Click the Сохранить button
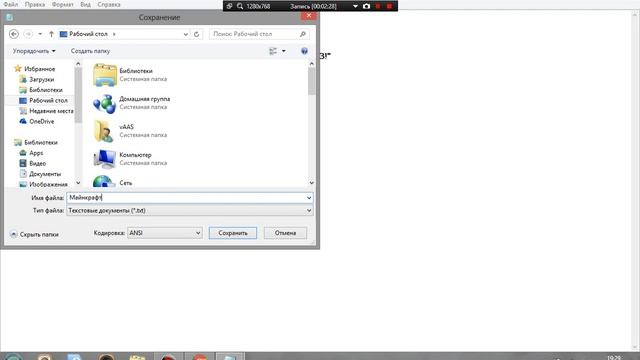The height and width of the screenshot is (360, 640). click(233, 233)
